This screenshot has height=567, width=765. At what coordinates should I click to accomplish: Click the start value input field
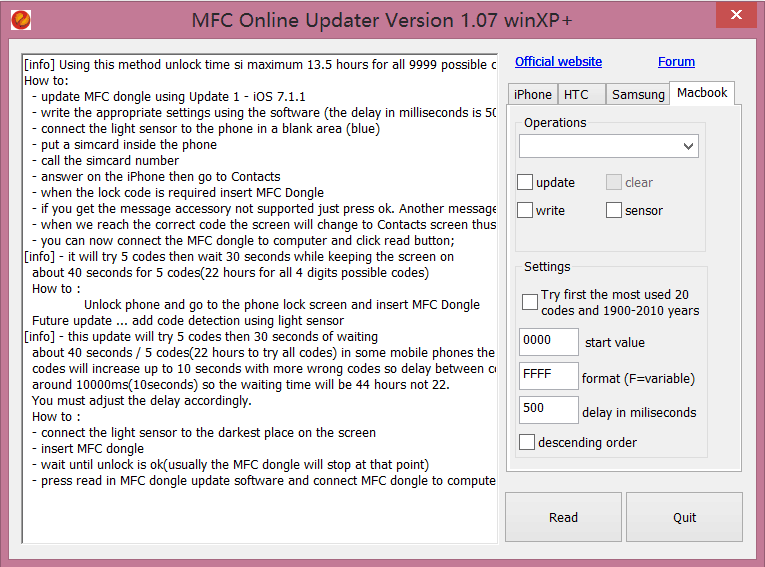tap(548, 342)
